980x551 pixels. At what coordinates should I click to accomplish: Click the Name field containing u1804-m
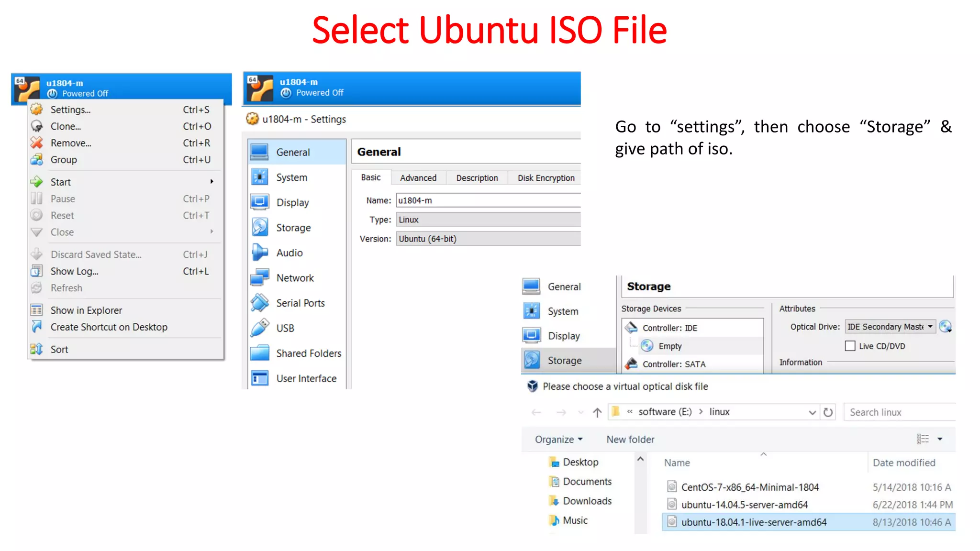coord(488,200)
